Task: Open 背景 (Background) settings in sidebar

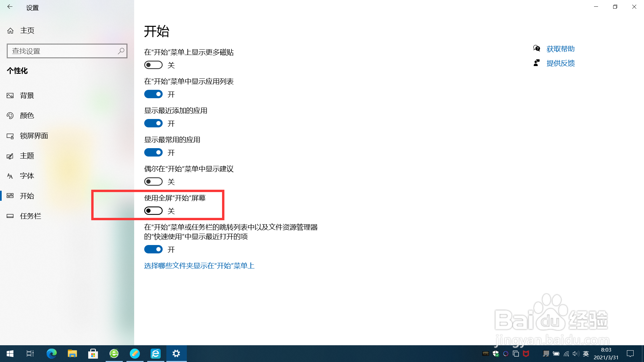Action: 27,96
